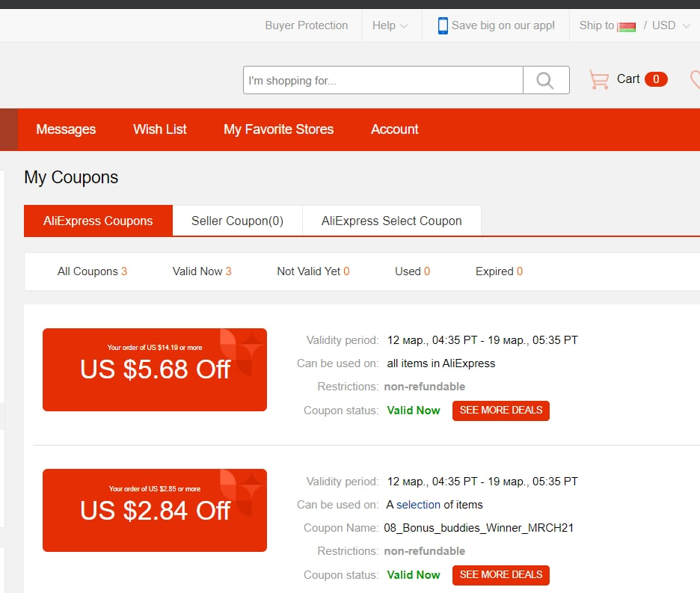The width and height of the screenshot is (700, 593).
Task: Click the Ship to country flag
Action: (x=627, y=27)
